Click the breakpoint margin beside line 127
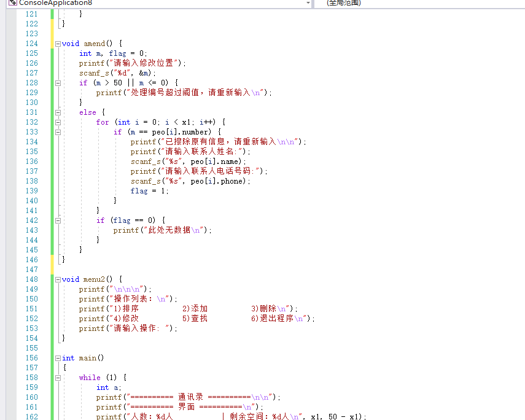Viewport: 525px width, 420px height. (x=12, y=73)
